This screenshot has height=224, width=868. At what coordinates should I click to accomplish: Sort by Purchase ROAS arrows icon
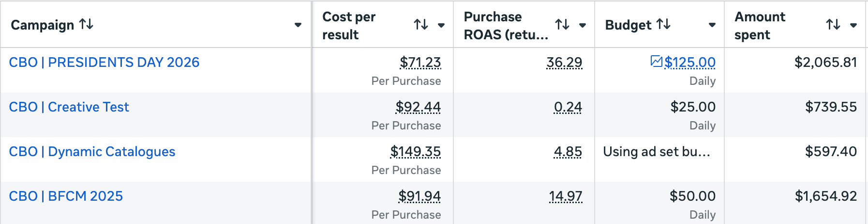(x=562, y=25)
